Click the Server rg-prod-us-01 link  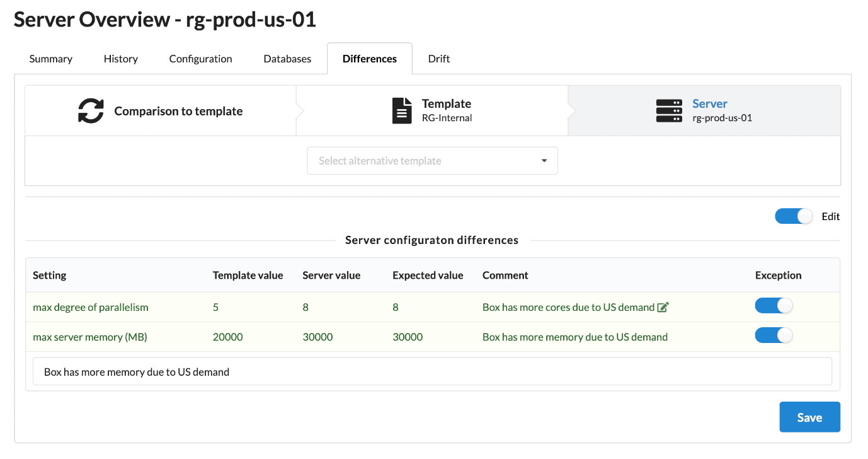pos(710,104)
